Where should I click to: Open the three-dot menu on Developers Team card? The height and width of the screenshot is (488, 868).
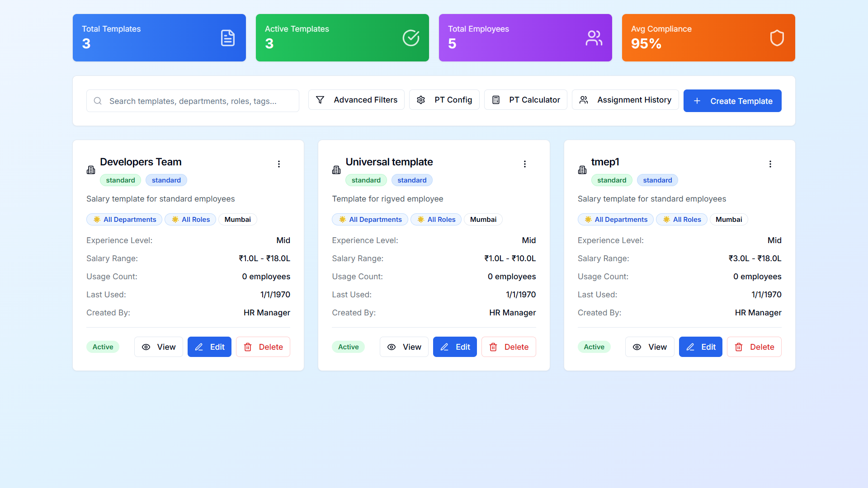point(279,164)
